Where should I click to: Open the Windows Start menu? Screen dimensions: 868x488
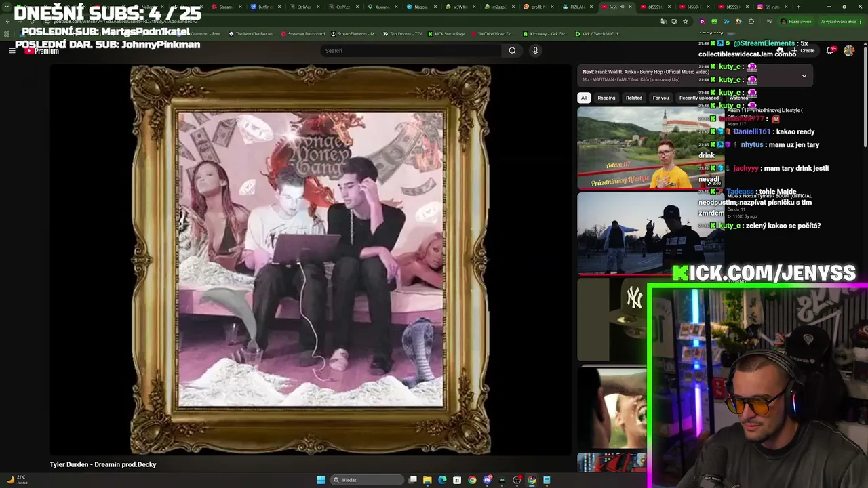(x=321, y=480)
